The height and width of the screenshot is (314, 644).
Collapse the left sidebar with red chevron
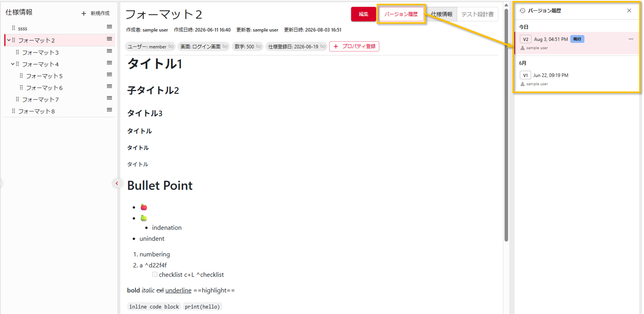[x=117, y=183]
